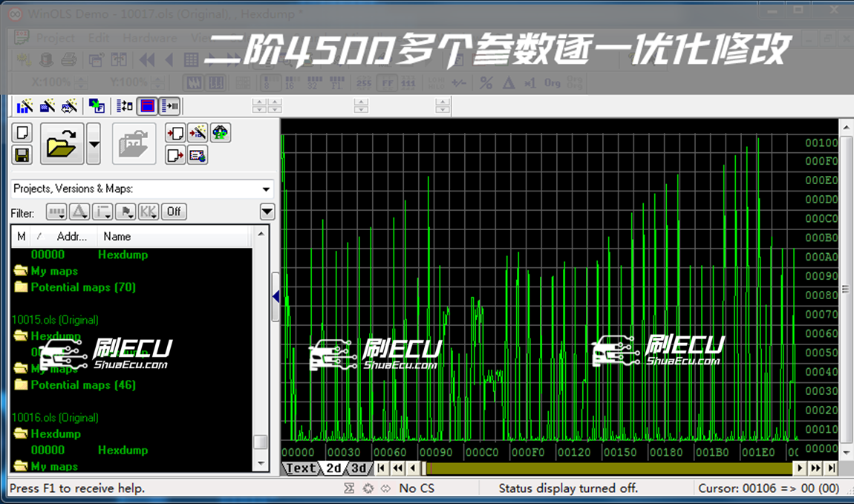Screen dimensions: 854x504
Task: Jump to end with last-position navigation button
Action: click(x=831, y=468)
